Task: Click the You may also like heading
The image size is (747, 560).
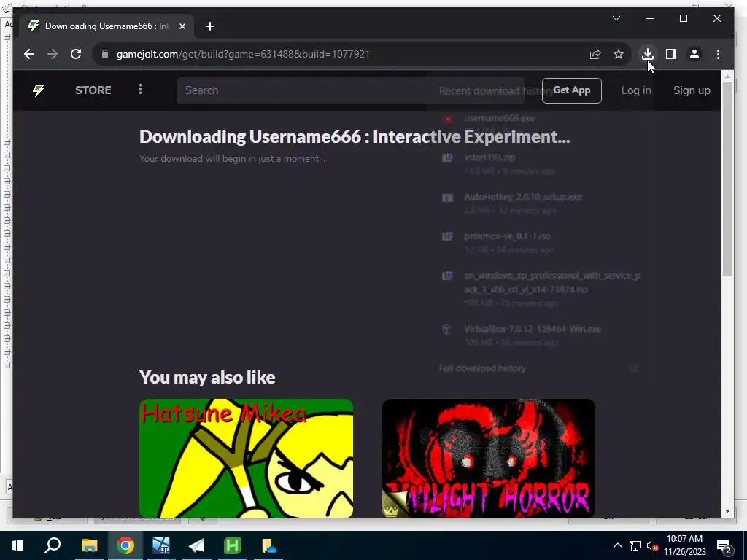Action: click(x=207, y=377)
